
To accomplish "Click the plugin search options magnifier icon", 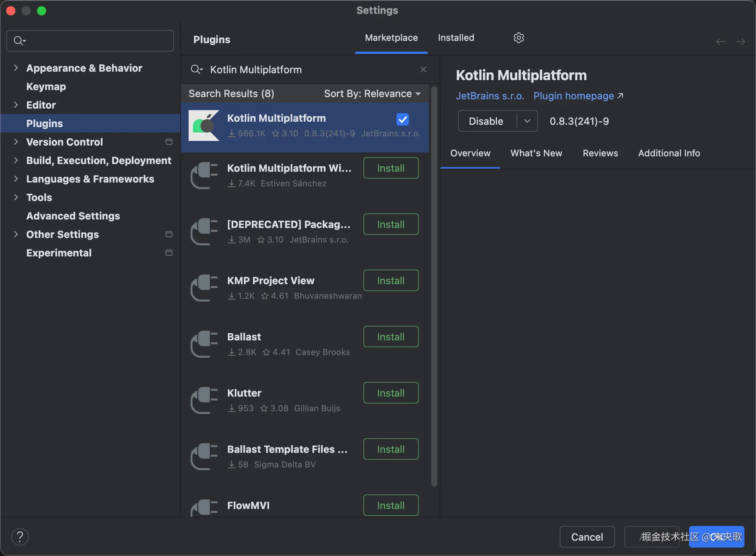I will [196, 69].
